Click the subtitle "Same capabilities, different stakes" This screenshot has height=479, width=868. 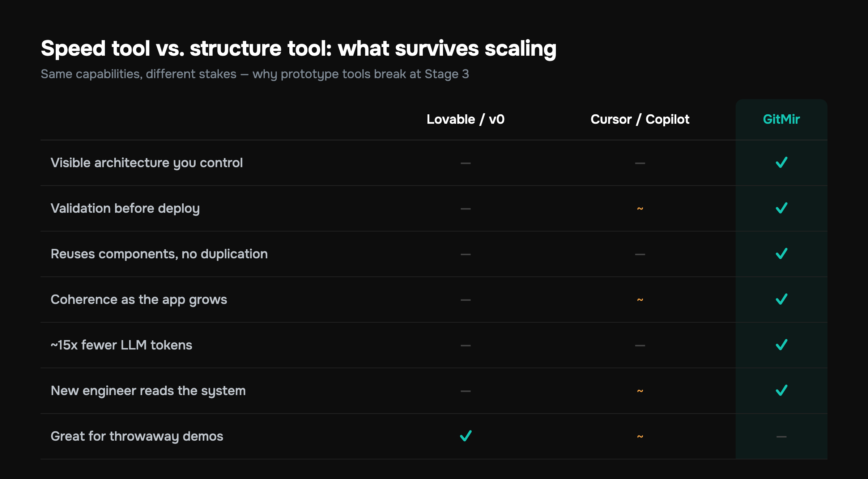pyautogui.click(x=139, y=74)
